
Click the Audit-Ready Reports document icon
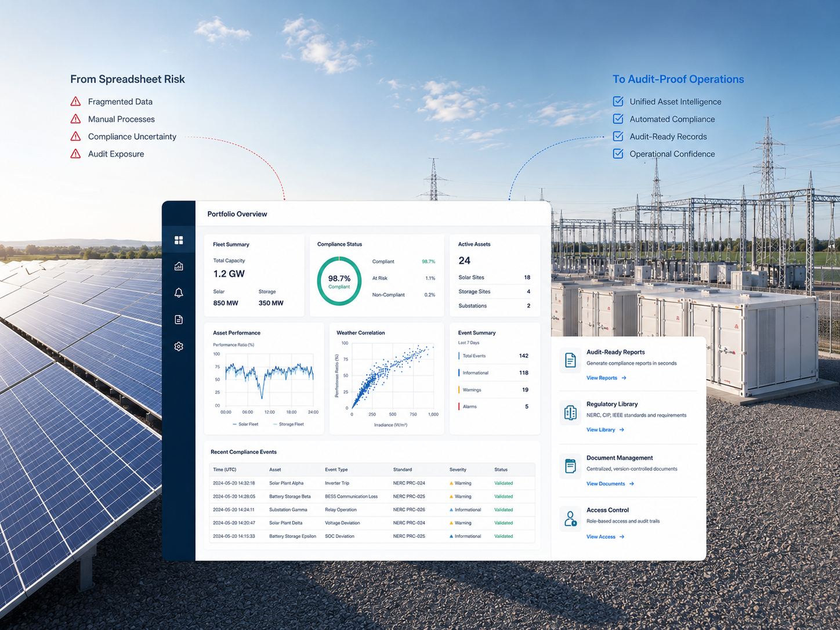click(x=570, y=360)
